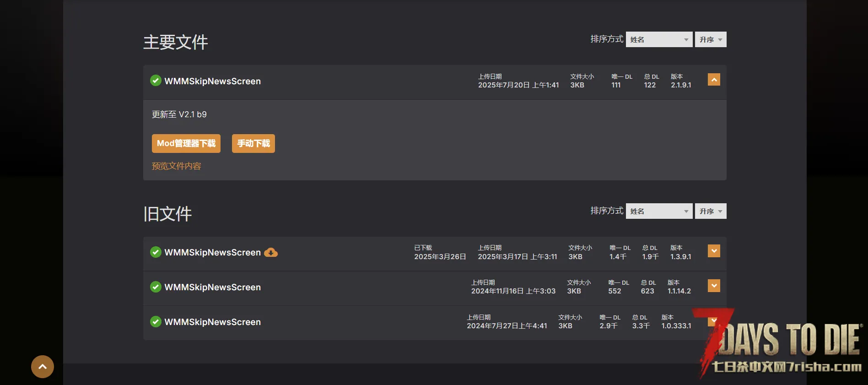Click the version number 1.1.14.2
Viewport: 868px width, 385px height.
point(679,291)
